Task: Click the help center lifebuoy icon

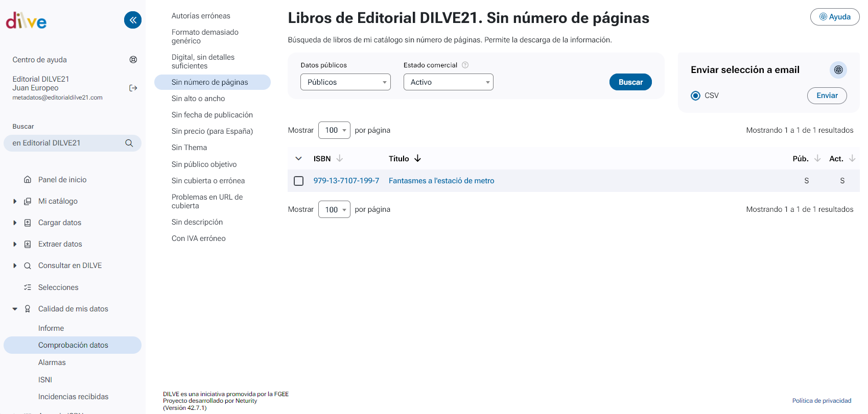Action: [x=133, y=60]
